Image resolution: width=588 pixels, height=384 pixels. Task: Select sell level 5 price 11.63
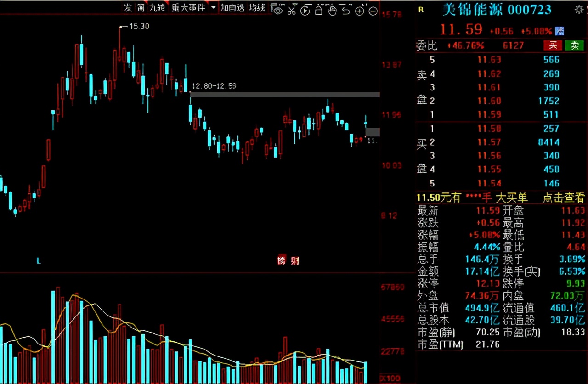(x=489, y=60)
